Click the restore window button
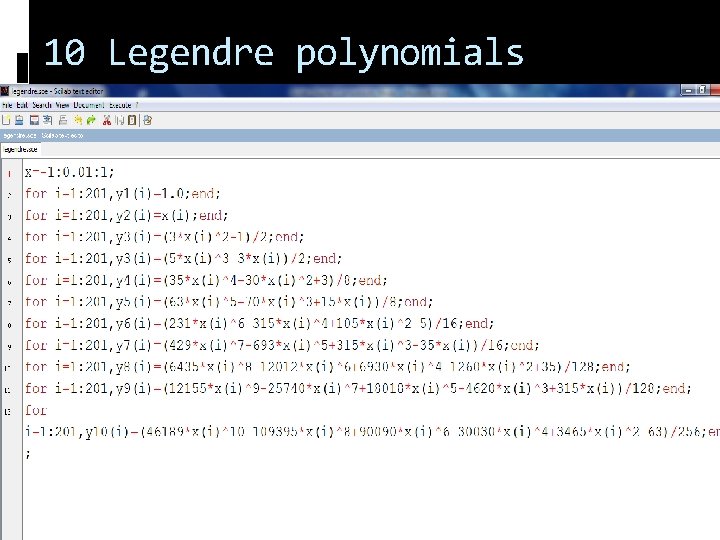The height and width of the screenshot is (540, 720). point(702,90)
